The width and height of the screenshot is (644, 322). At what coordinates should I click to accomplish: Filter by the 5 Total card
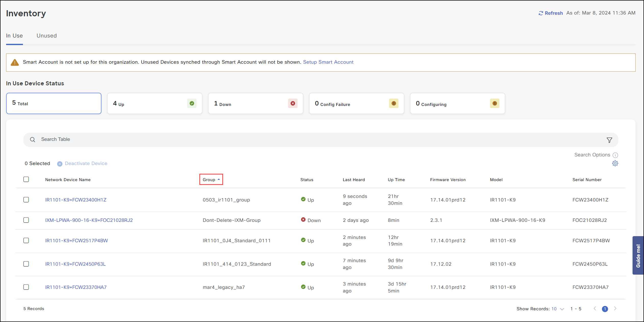click(x=54, y=103)
